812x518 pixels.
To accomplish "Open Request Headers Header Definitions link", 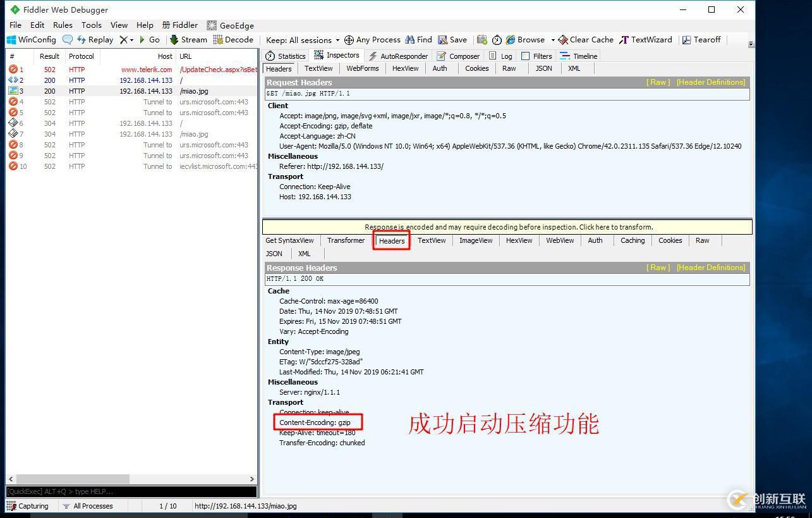I will [711, 82].
